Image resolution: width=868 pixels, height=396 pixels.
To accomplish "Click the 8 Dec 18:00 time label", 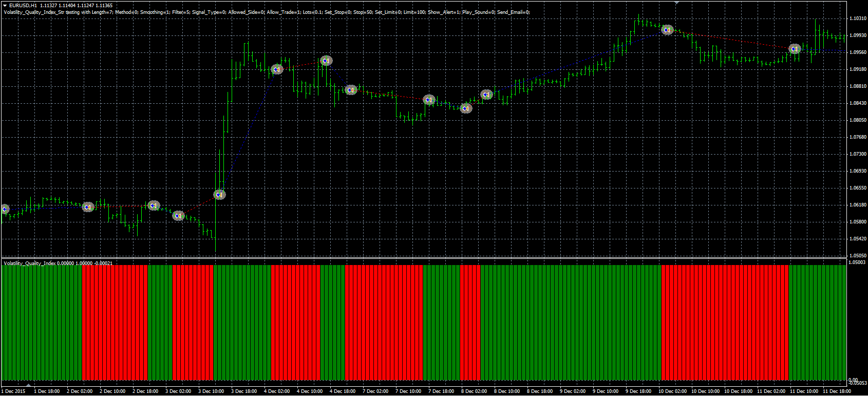I will [540, 391].
